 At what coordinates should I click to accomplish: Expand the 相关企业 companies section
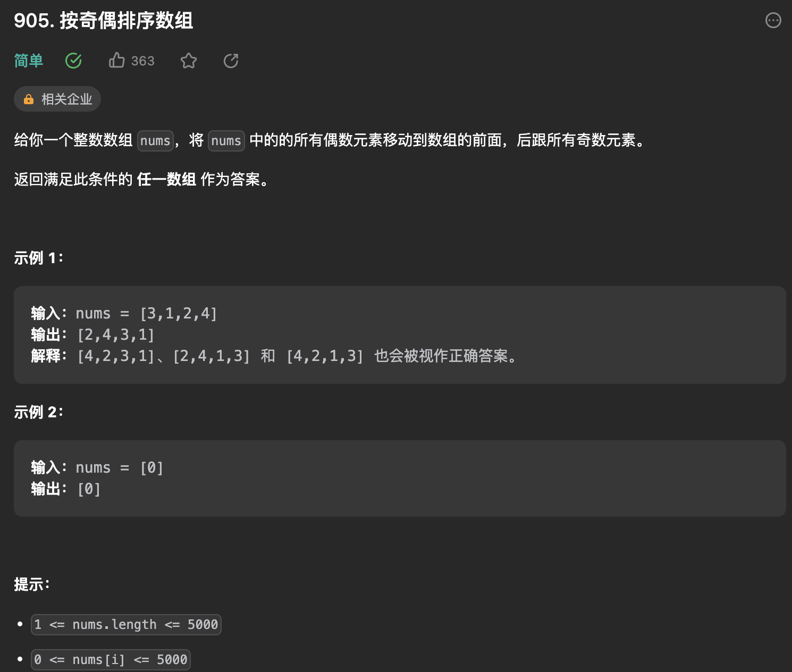click(x=57, y=99)
